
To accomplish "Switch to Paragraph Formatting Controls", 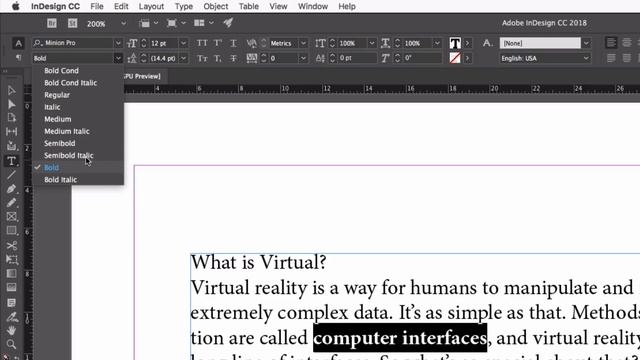I will [x=18, y=58].
